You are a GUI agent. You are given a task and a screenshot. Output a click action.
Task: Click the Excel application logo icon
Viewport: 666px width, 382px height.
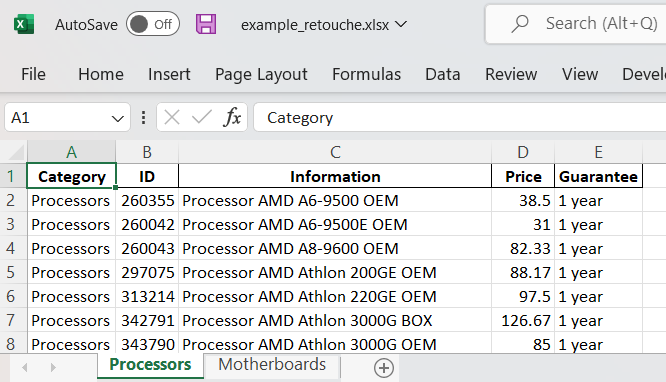pos(24,24)
